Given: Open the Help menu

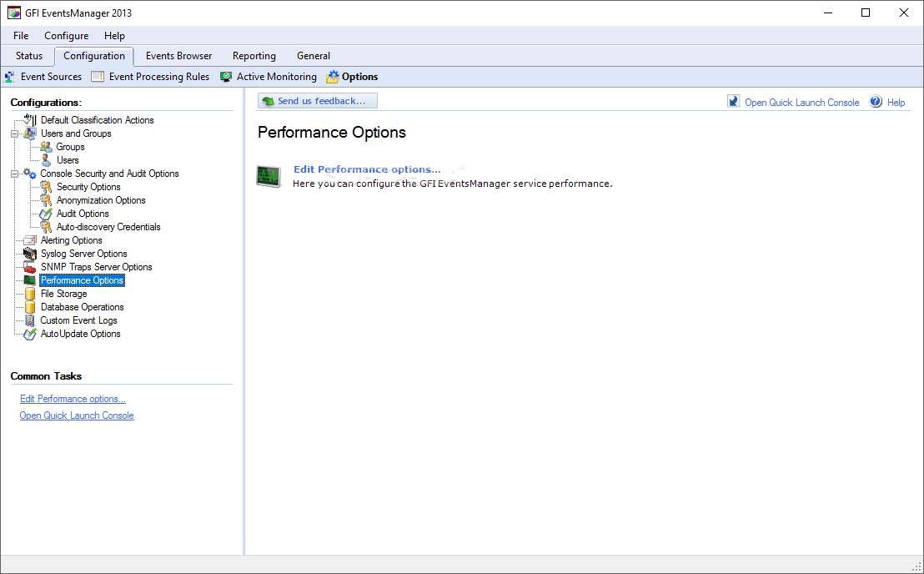Looking at the screenshot, I should point(114,35).
